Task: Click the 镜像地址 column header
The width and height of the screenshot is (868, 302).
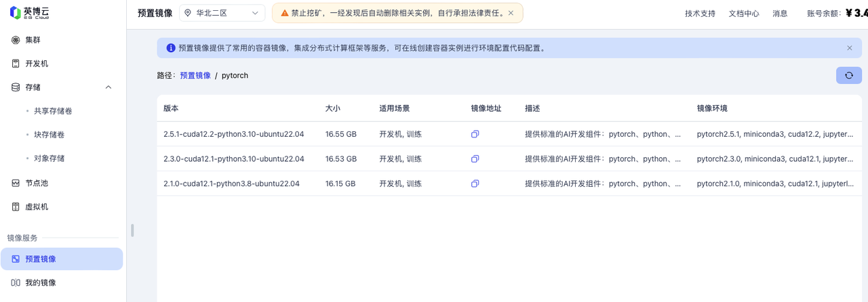Action: (486, 108)
